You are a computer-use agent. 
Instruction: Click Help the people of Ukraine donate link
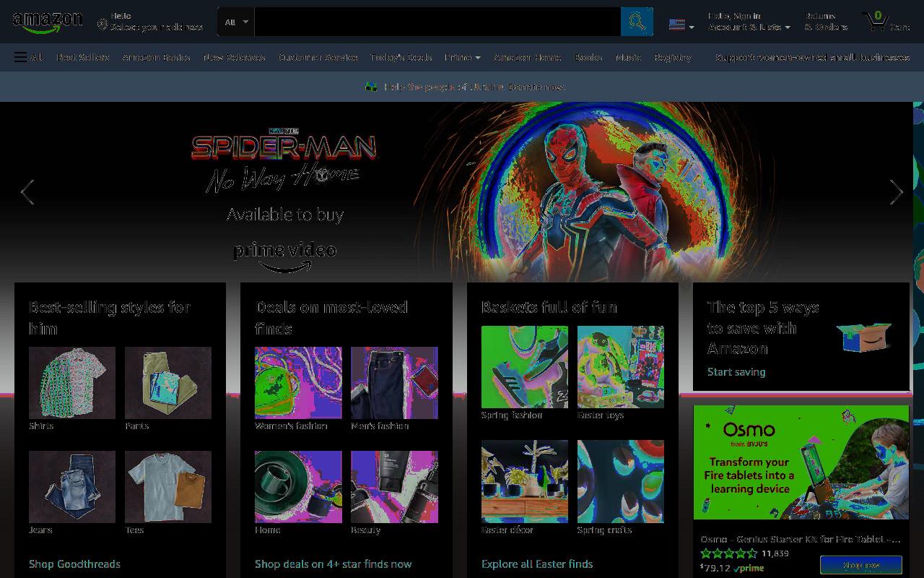coord(474,87)
